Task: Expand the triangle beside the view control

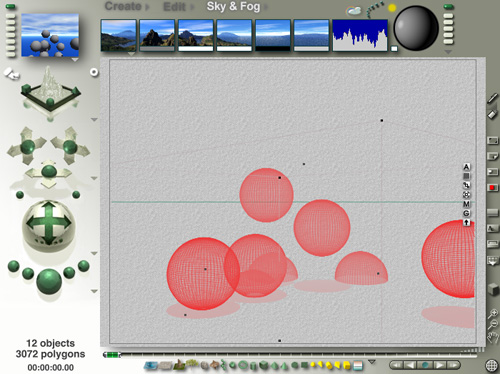Action: [x=94, y=119]
